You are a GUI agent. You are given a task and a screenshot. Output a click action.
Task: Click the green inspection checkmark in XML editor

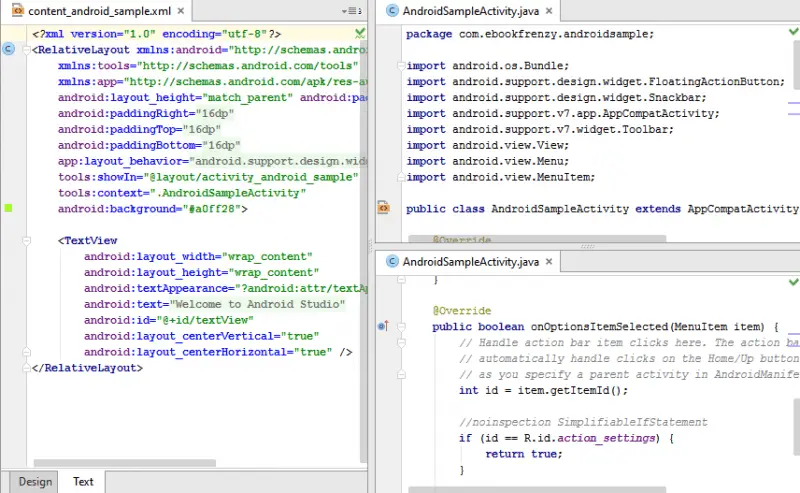click(x=360, y=34)
